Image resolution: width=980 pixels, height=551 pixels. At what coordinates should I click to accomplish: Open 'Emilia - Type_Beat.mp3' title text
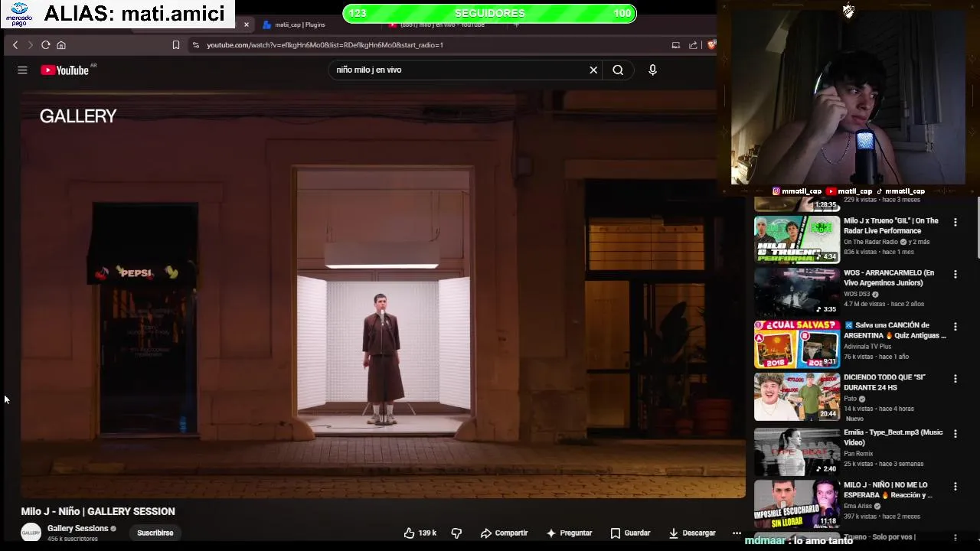coord(893,437)
